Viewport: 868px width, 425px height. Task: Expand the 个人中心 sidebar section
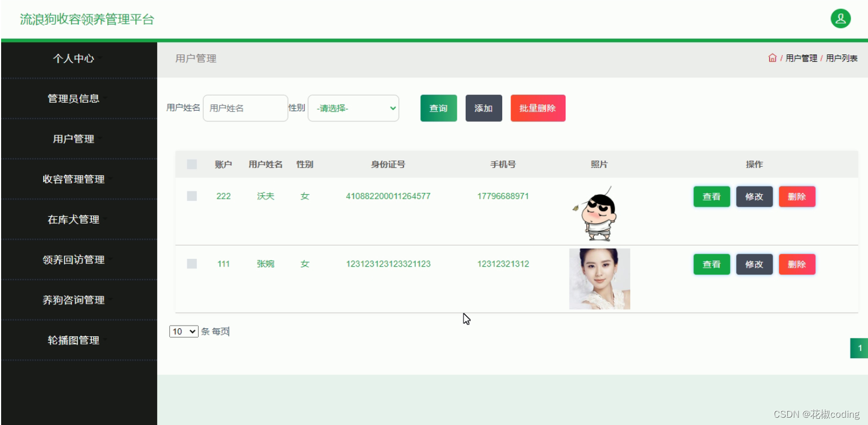pos(73,58)
